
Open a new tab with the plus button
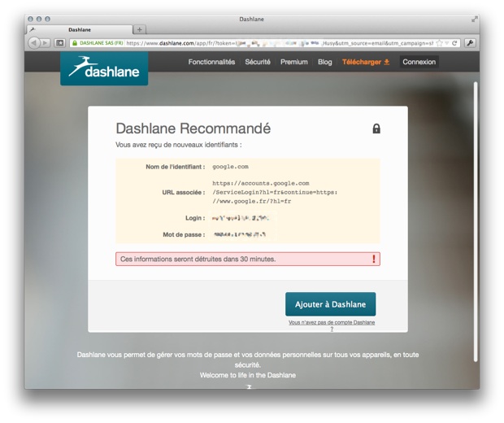pyautogui.click(x=140, y=29)
